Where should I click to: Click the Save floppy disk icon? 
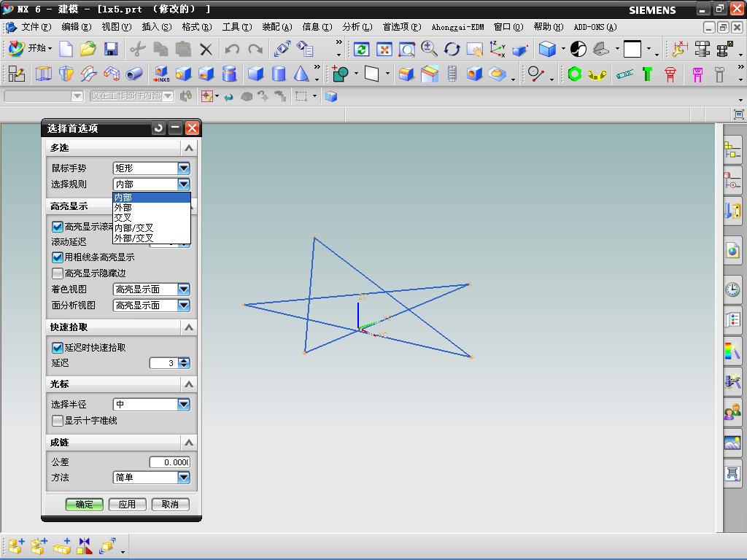coord(111,49)
